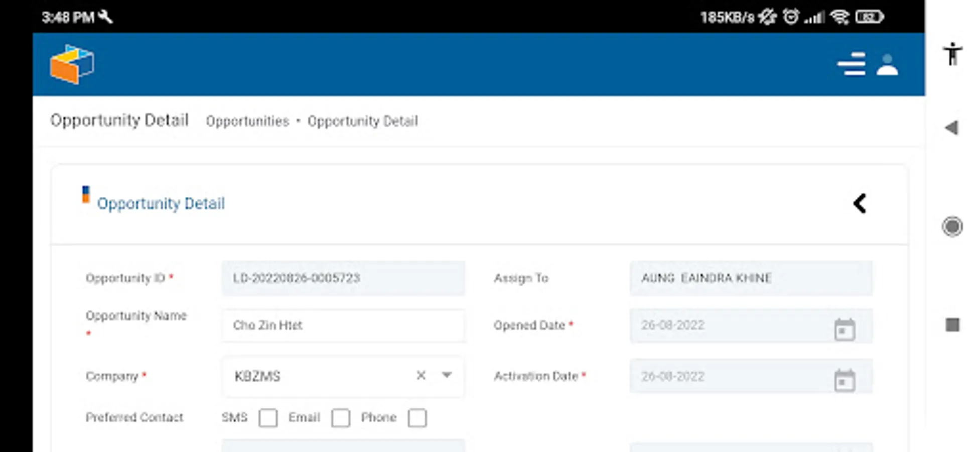Screen dimensions: 980x452
Task: Edit the Opportunity Name field
Action: 343,325
